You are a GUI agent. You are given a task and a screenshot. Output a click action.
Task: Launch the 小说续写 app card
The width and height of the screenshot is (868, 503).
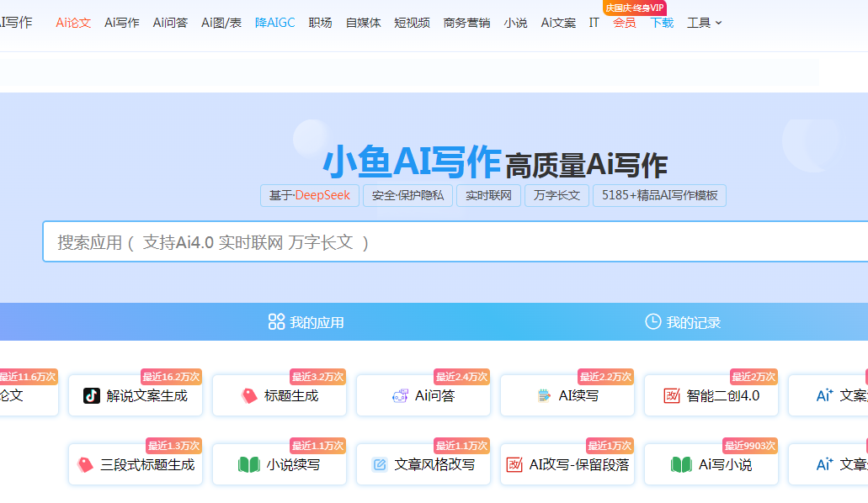click(280, 465)
